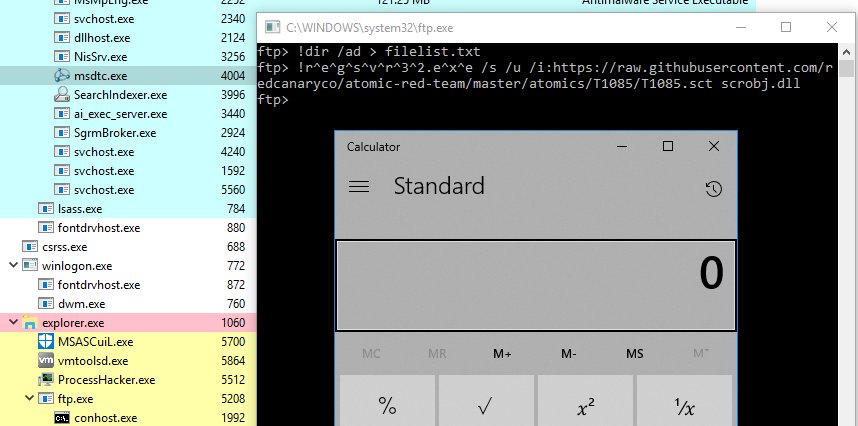This screenshot has height=426, width=858.
Task: Click the Calculator display showing 0
Action: tap(536, 285)
